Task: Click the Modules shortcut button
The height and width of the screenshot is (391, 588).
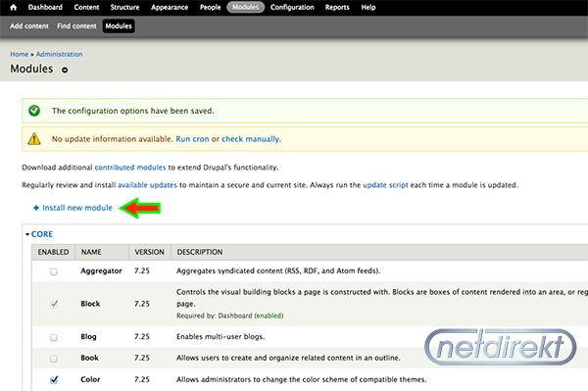Action: coord(119,25)
